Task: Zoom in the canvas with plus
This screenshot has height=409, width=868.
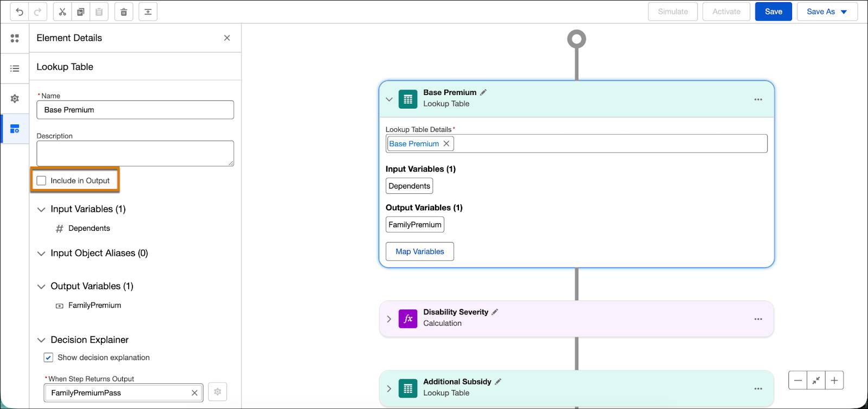Action: point(834,381)
